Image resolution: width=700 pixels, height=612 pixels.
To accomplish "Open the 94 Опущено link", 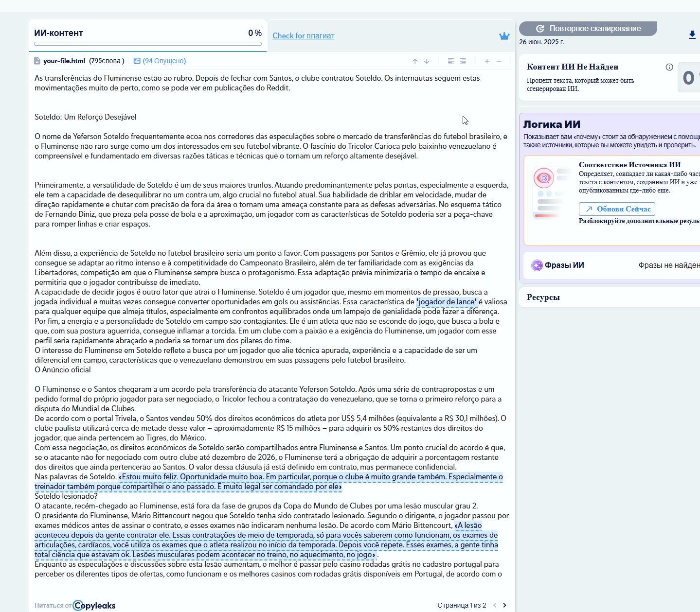I will point(164,61).
